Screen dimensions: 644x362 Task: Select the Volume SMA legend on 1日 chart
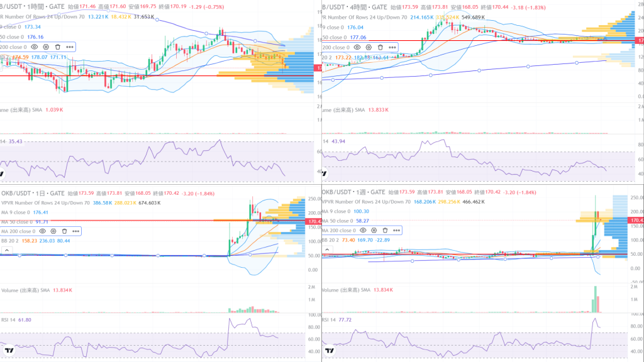(x=36, y=290)
